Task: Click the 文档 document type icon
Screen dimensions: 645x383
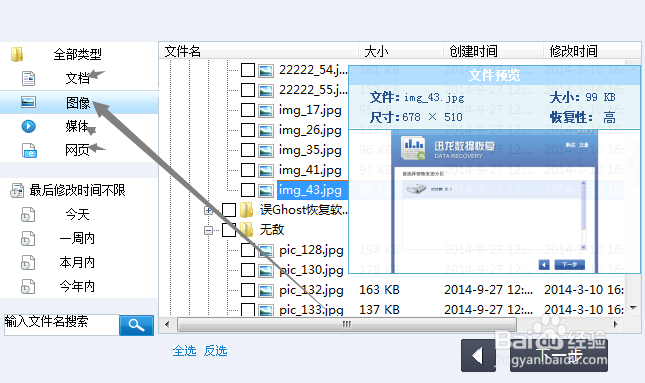Action: [28, 78]
